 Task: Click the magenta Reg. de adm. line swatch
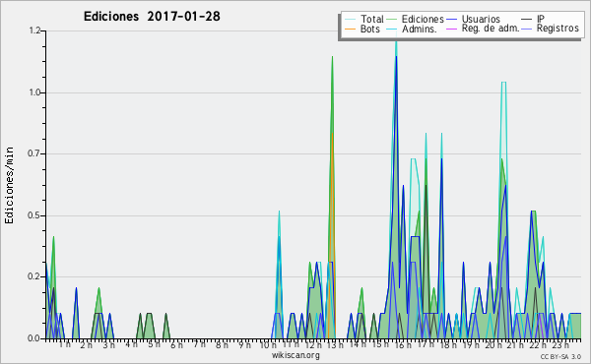pyautogui.click(x=451, y=29)
